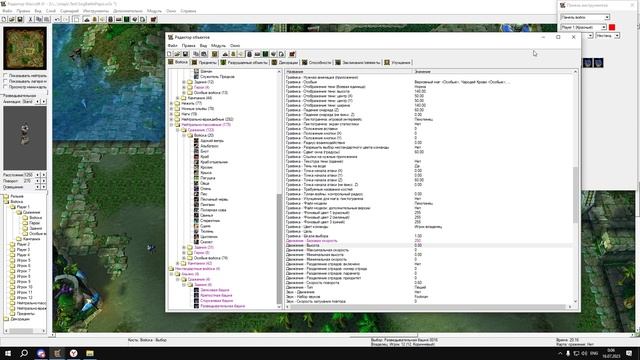640x360 pixels.
Task: Switch to 'Разрушаемые объекты' tab
Action: coord(244,62)
